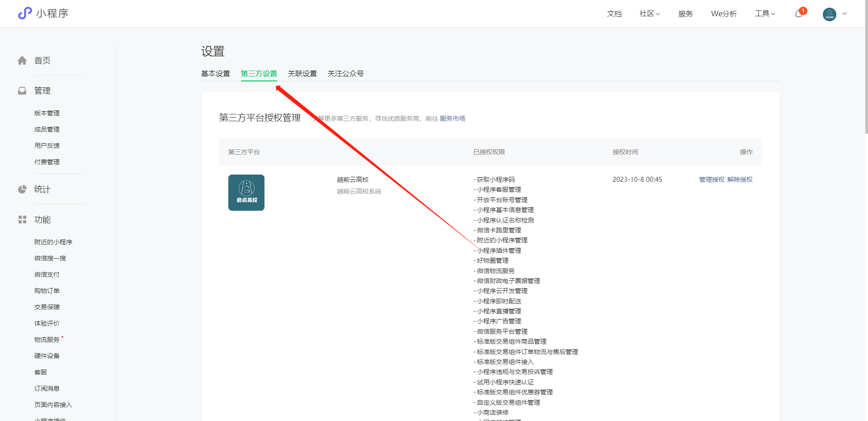
Task: Click the Mini Program logo icon
Action: coord(25,13)
